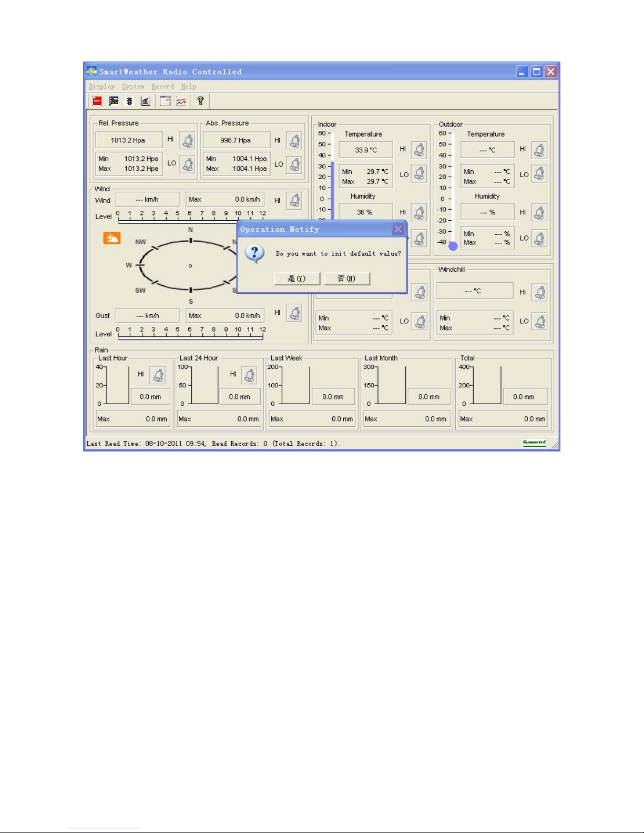Decline with the 否(N) button
The height and width of the screenshot is (833, 644).
pyautogui.click(x=347, y=279)
